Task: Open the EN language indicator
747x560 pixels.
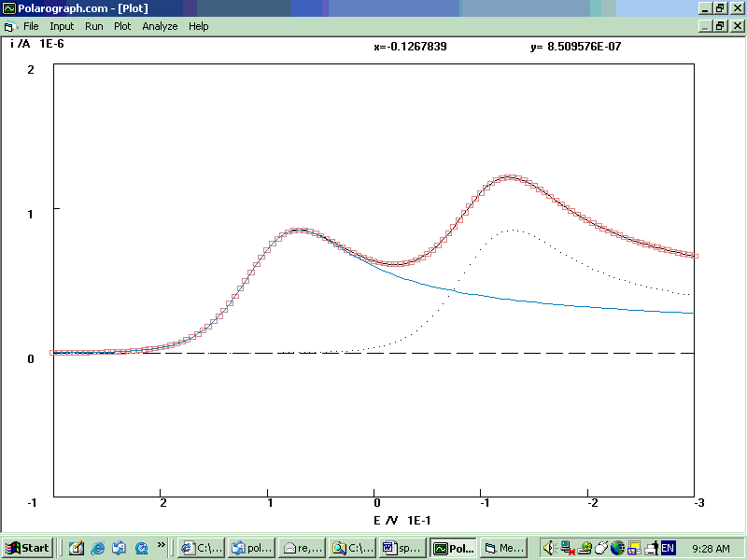Action: (x=668, y=548)
